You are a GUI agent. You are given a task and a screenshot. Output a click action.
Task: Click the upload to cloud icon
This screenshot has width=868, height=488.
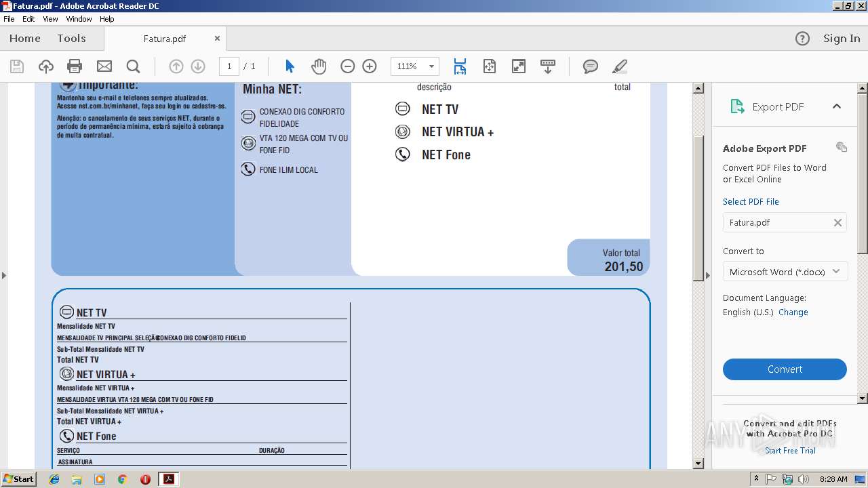45,66
